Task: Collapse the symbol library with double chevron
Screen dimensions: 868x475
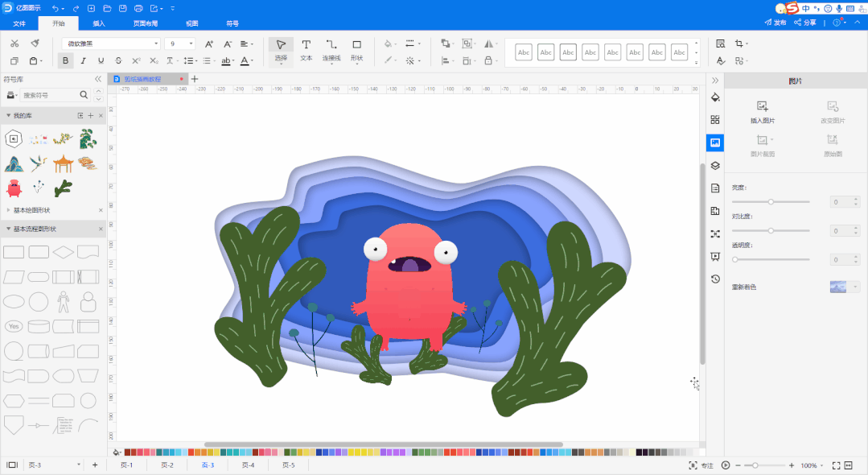Action: (x=98, y=79)
